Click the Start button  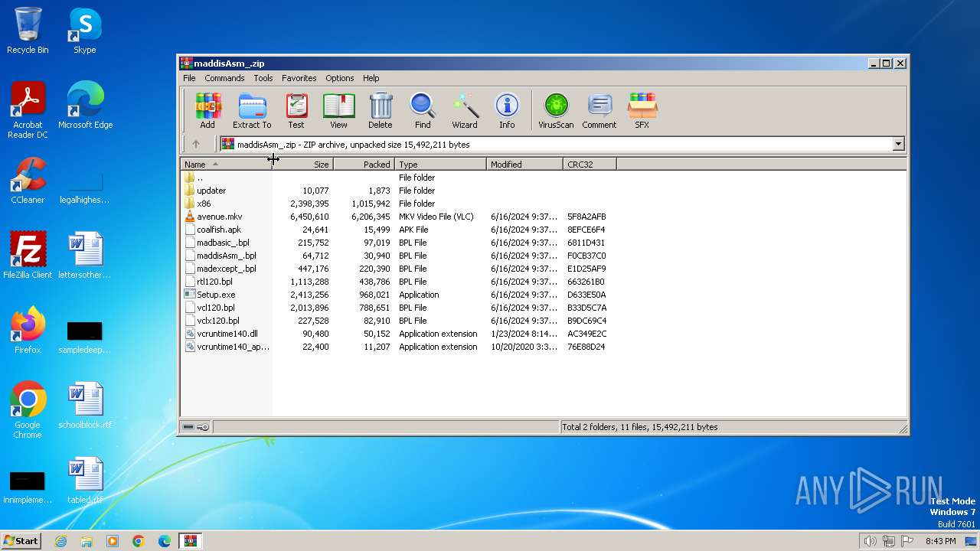coord(21,541)
